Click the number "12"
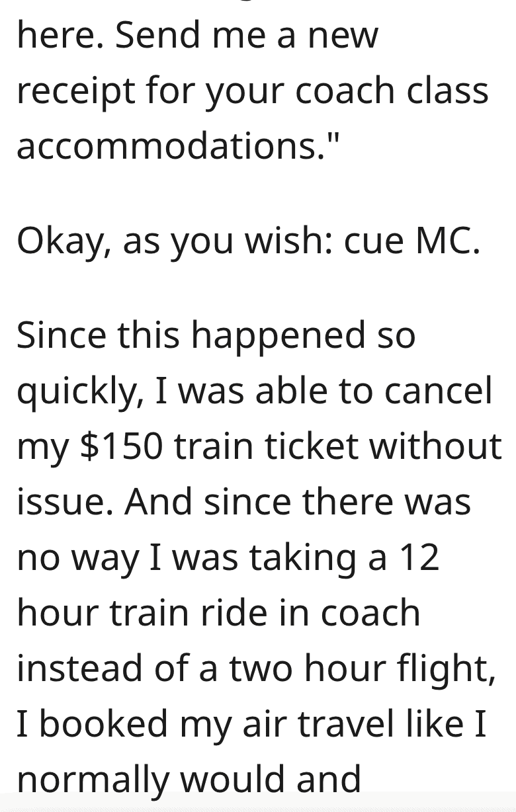This screenshot has height=812, width=516. (x=419, y=557)
